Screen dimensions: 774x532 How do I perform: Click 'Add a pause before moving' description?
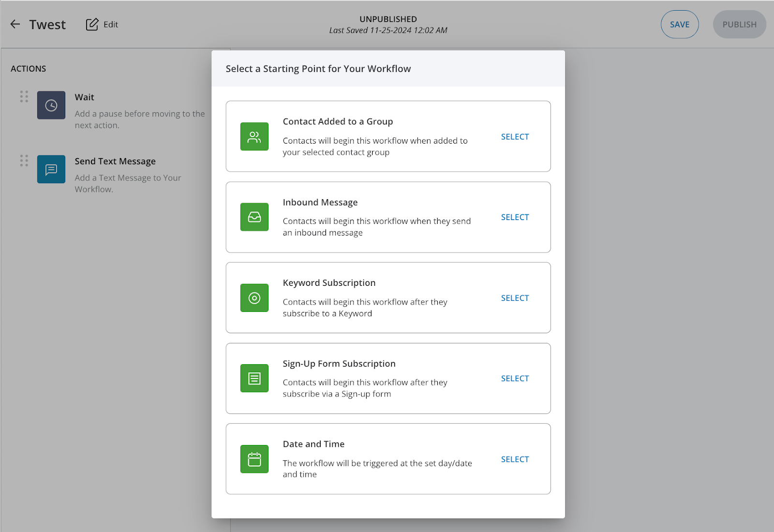pyautogui.click(x=140, y=119)
